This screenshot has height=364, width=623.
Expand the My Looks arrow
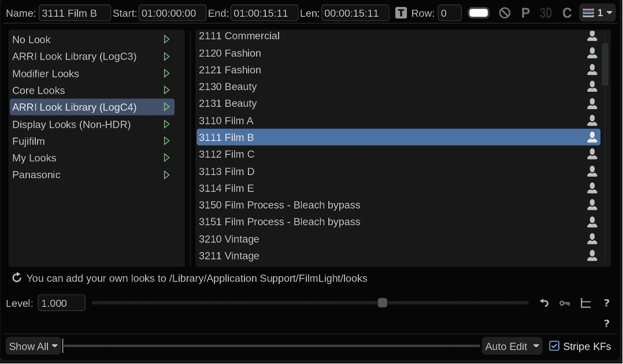(166, 158)
